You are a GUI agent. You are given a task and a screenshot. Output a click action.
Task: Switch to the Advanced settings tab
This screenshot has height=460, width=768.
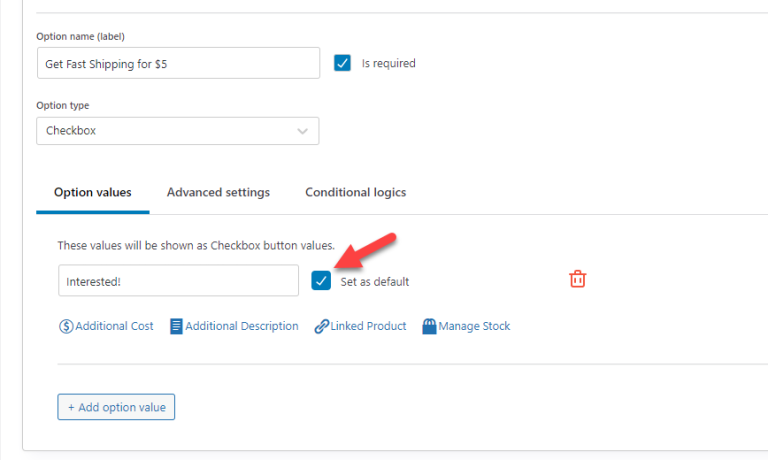click(x=218, y=192)
